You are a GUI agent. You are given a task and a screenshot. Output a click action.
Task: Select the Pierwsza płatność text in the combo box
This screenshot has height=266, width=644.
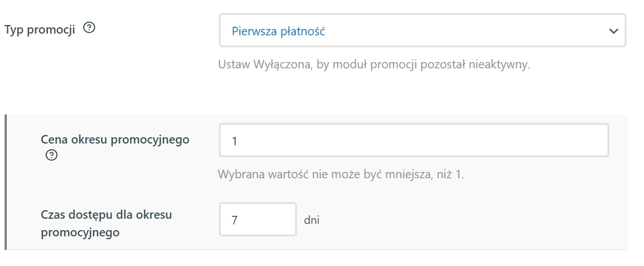tap(278, 31)
